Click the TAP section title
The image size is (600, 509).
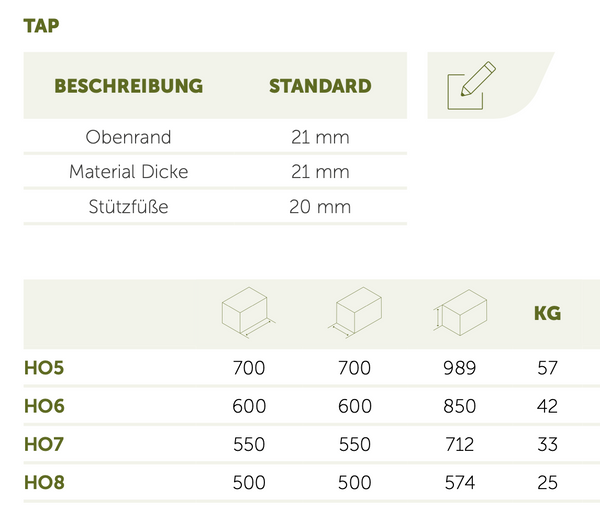pos(41,26)
